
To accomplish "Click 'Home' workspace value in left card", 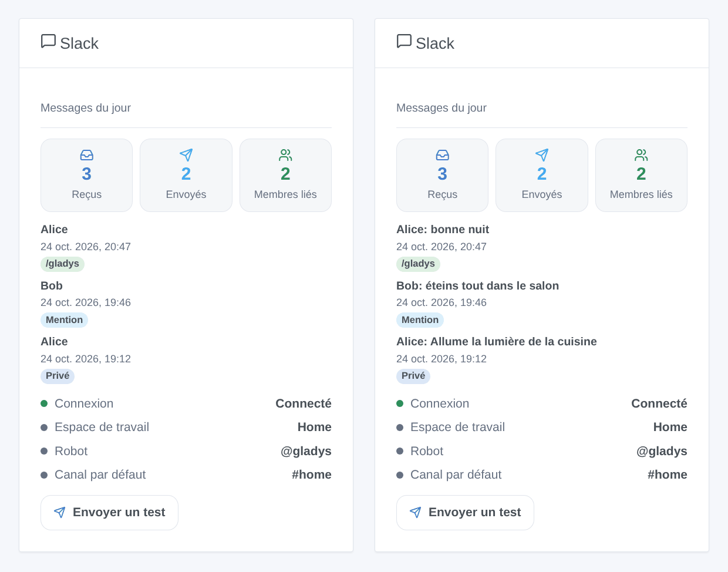I will coord(315,427).
